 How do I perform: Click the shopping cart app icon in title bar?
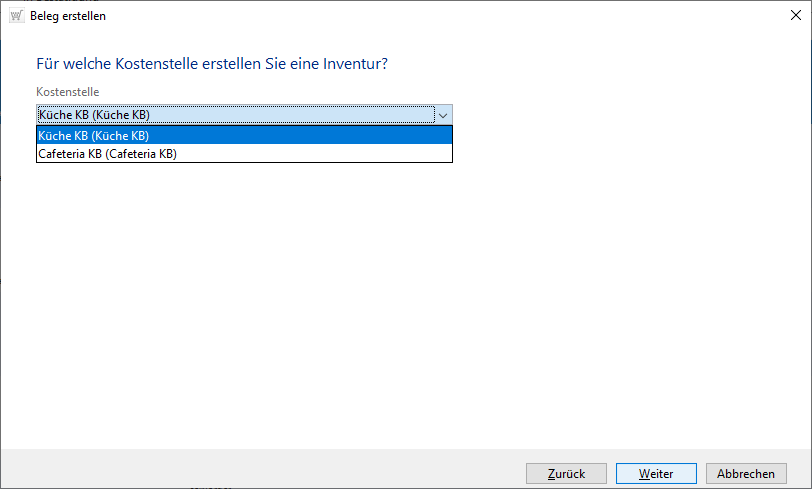pyautogui.click(x=16, y=16)
